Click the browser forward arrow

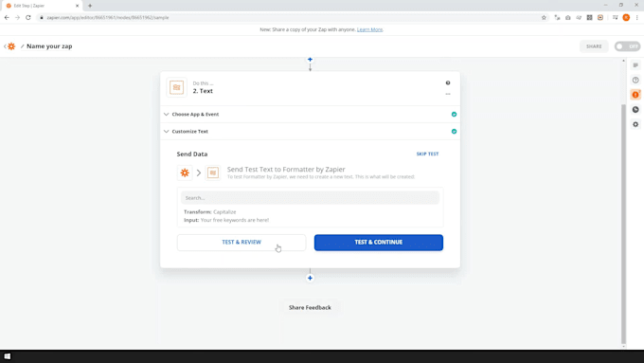[17, 18]
